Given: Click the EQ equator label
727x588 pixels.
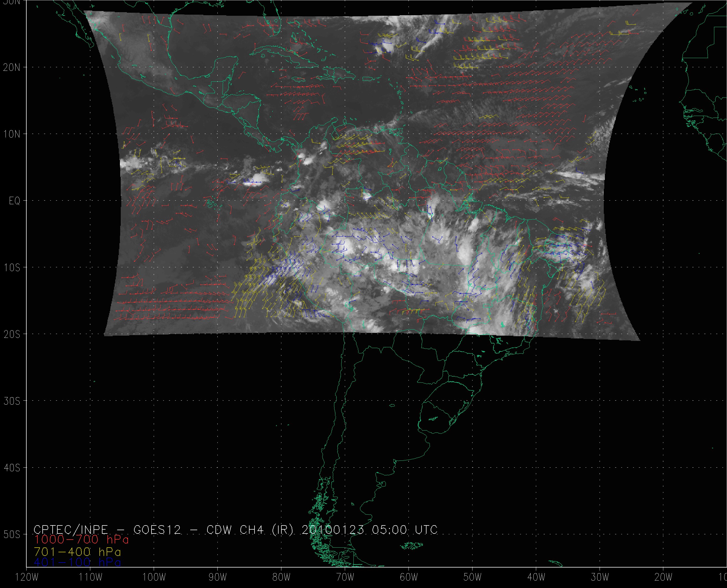Looking at the screenshot, I should coord(15,201).
